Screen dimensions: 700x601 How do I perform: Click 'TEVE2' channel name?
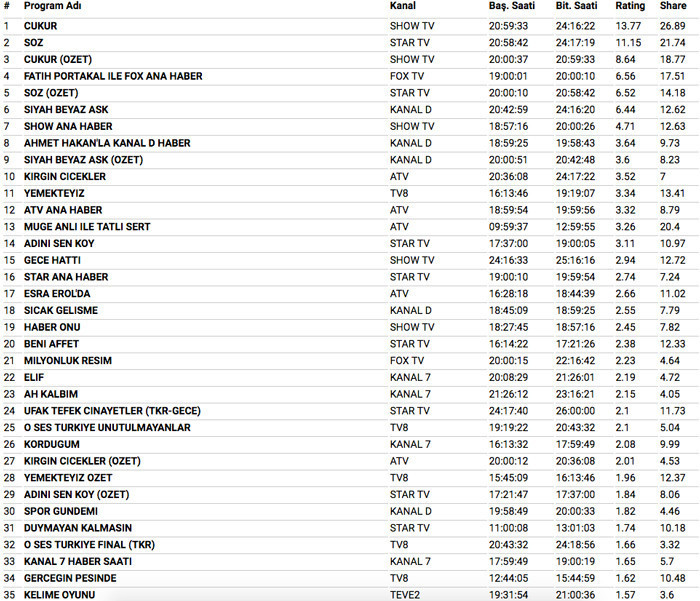point(405,595)
